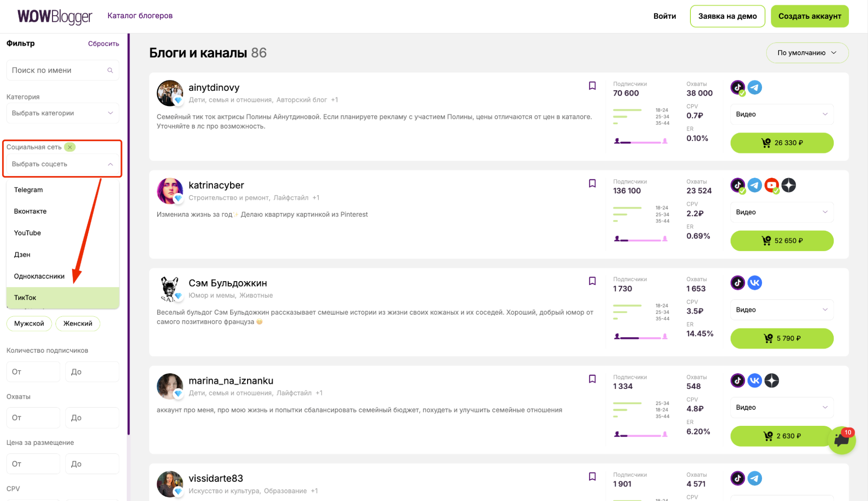Click the minimum Количество подписчиков От field

coord(33,372)
